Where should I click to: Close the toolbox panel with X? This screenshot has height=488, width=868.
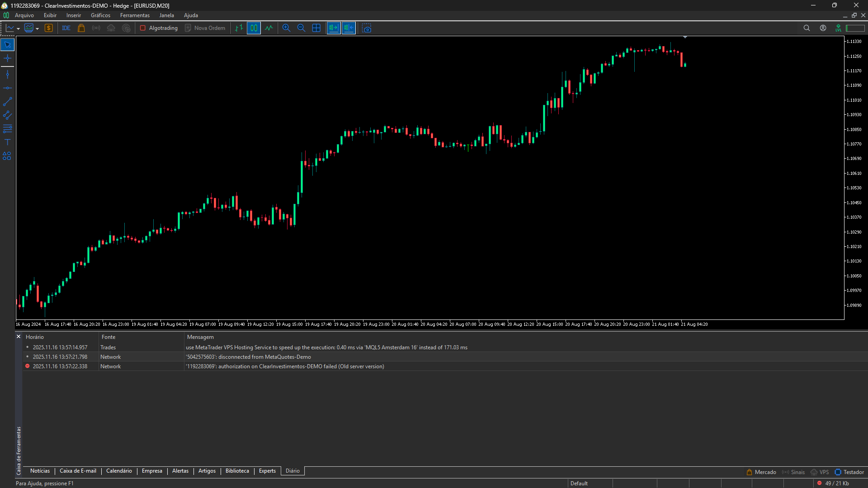coord(19,337)
